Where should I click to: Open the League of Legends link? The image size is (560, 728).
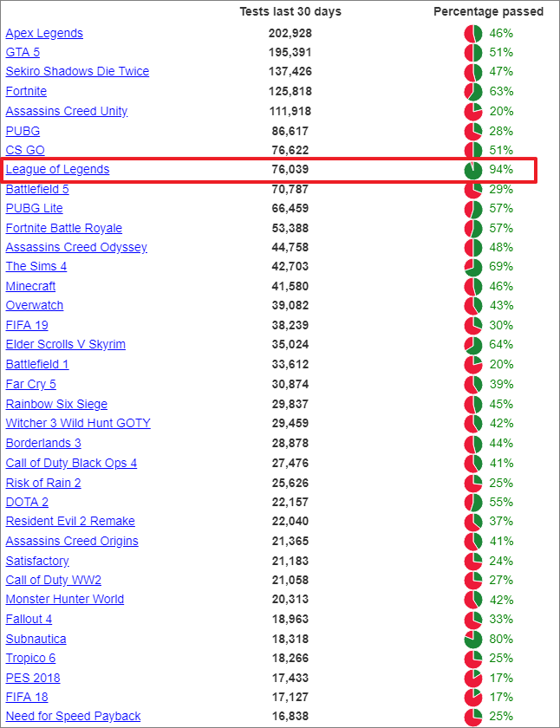click(57, 170)
